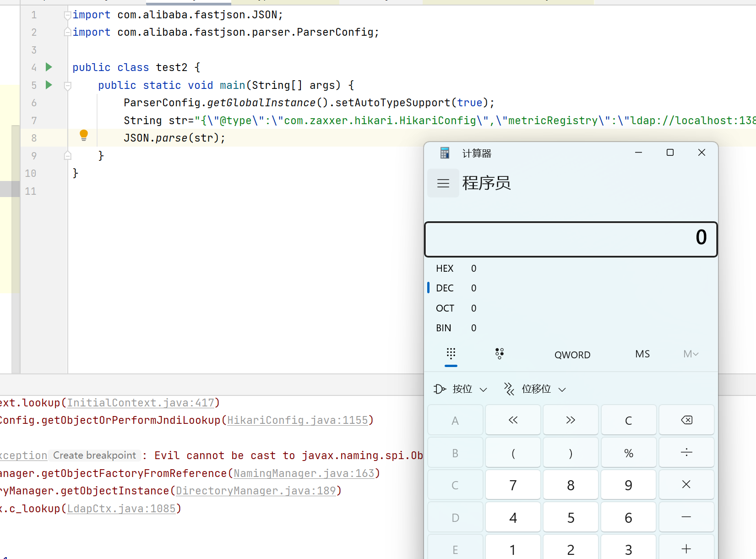Viewport: 756px width, 559px height.
Task: Click the setAutoTypeSupport method call
Action: [393, 103]
